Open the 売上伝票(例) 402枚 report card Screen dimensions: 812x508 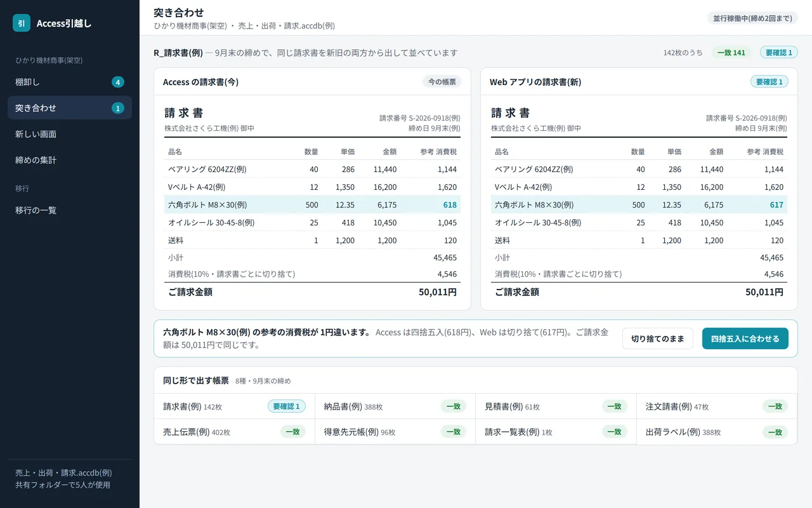click(234, 432)
